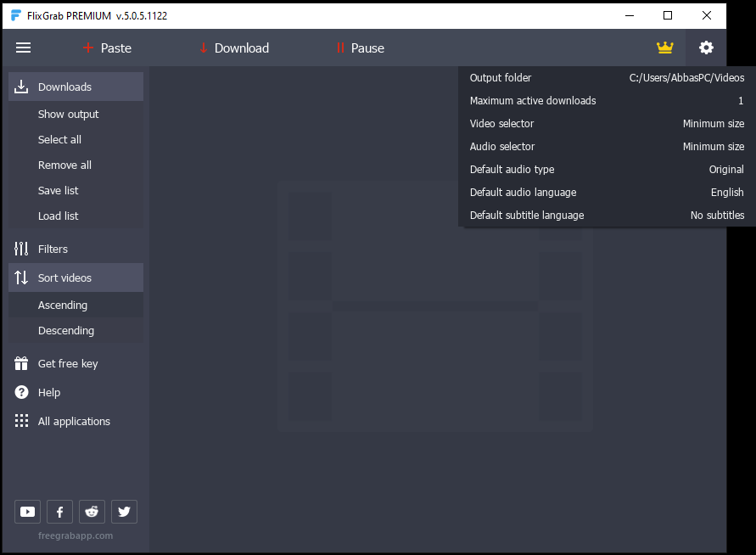Click the Sort videos arrows icon

[21, 277]
